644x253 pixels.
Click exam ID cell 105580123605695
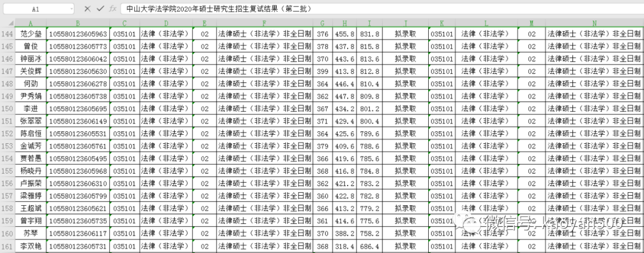78,109
